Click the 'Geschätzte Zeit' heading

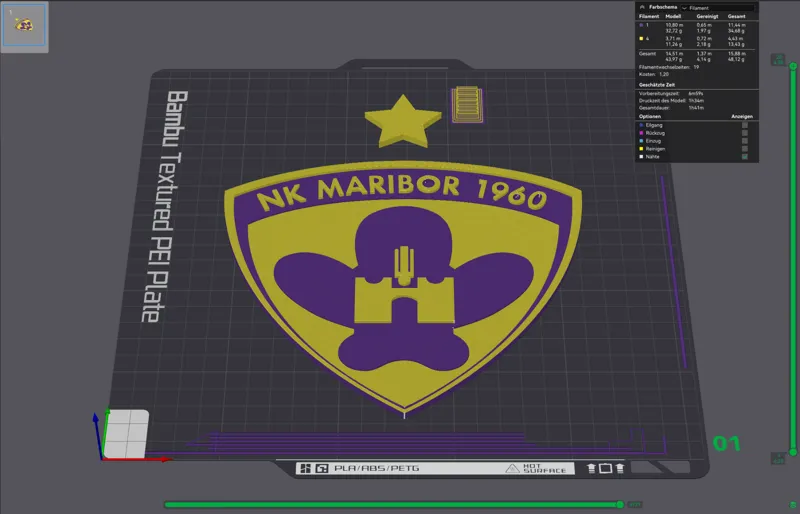click(x=657, y=85)
